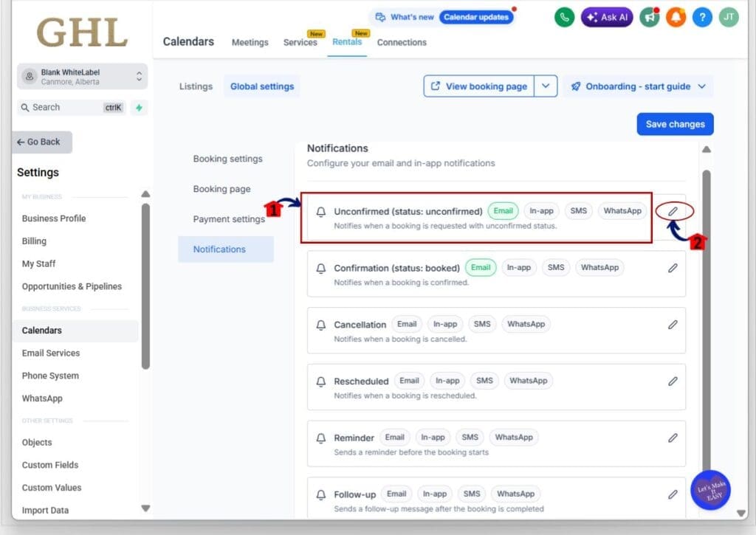The width and height of the screenshot is (756, 535).
Task: Toggle SMS chip on Cancellation row
Action: [482, 324]
